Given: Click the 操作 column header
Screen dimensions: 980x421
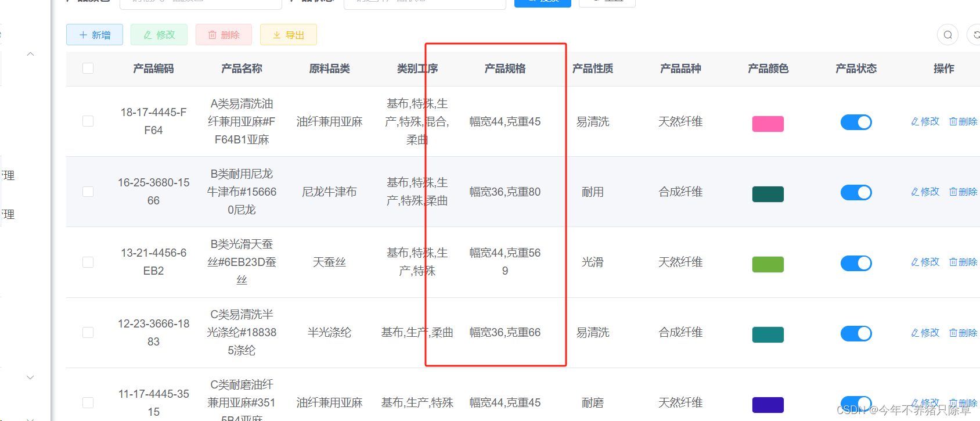Looking at the screenshot, I should click(944, 69).
